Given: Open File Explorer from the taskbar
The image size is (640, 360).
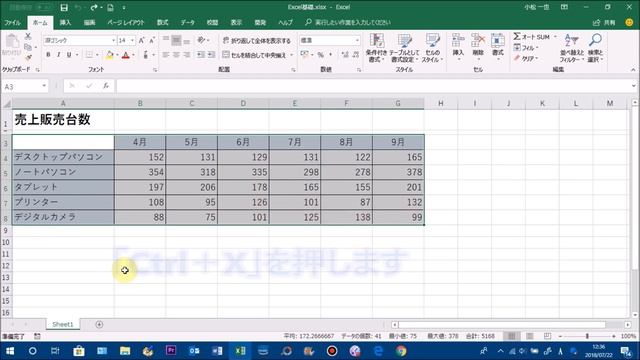Looking at the screenshot, I should tap(125, 351).
